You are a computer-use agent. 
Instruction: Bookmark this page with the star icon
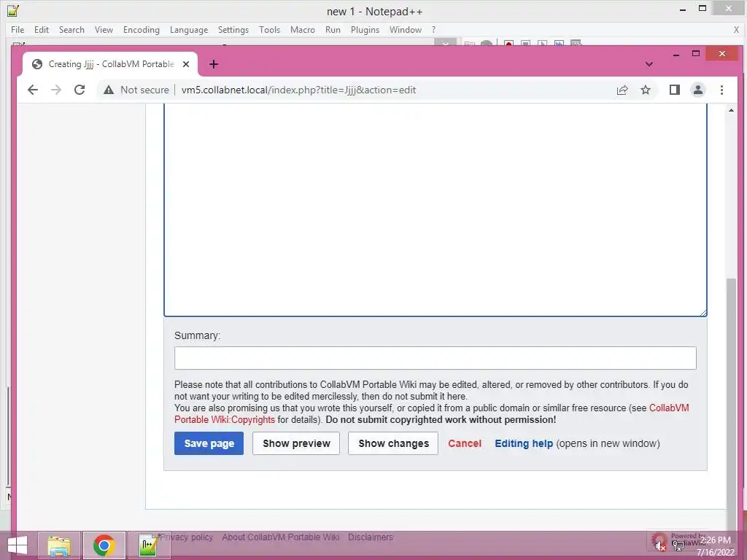(646, 90)
